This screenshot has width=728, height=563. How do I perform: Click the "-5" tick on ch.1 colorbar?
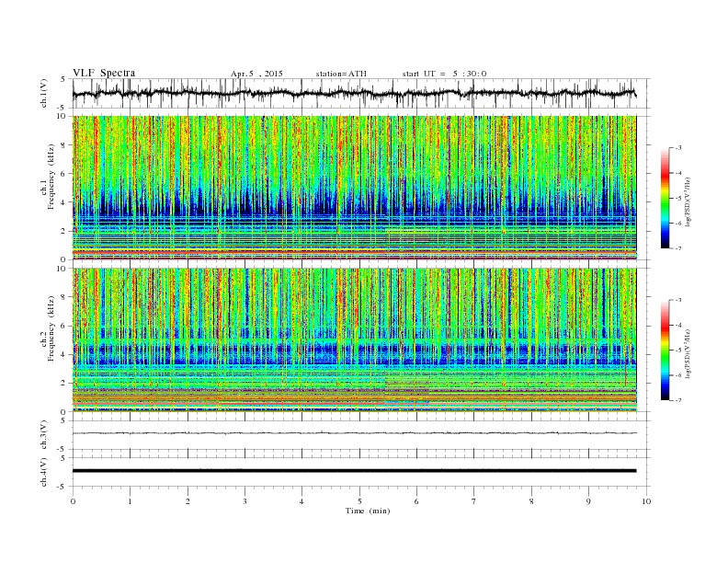pyautogui.click(x=677, y=199)
